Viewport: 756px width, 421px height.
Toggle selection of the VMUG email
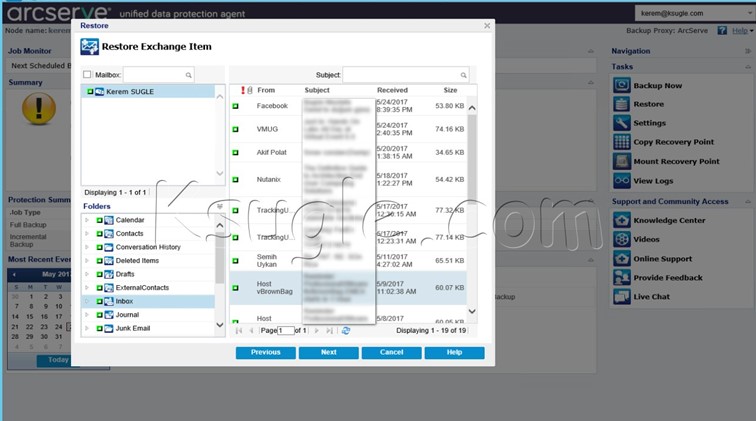click(235, 129)
